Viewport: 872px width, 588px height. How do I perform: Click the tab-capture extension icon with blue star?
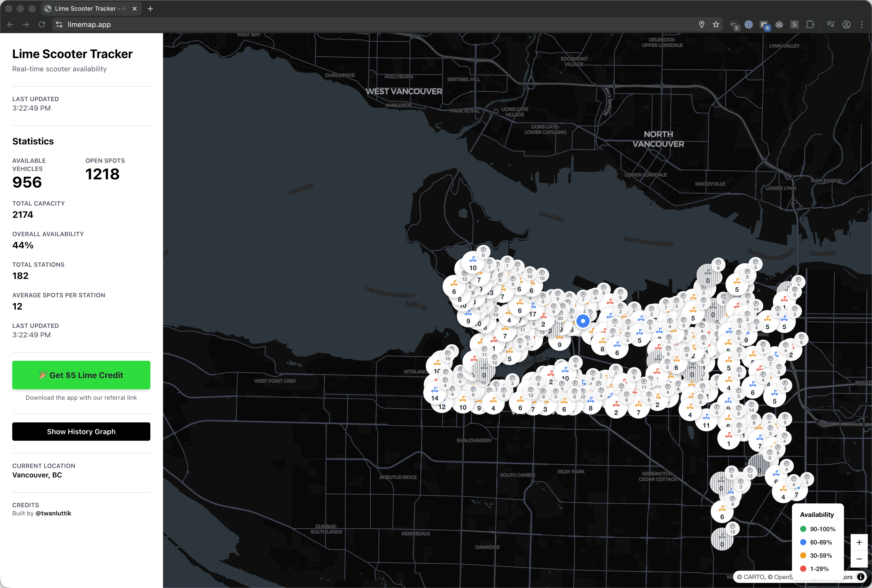pos(766,24)
